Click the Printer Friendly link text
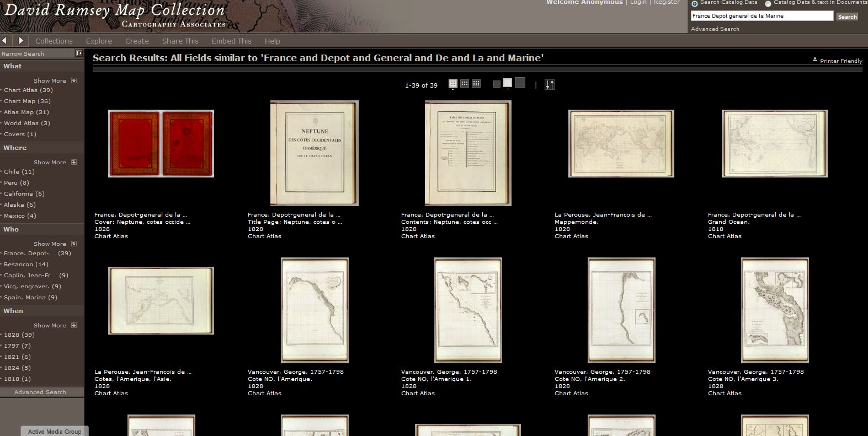This screenshot has width=868, height=436. 841,61
